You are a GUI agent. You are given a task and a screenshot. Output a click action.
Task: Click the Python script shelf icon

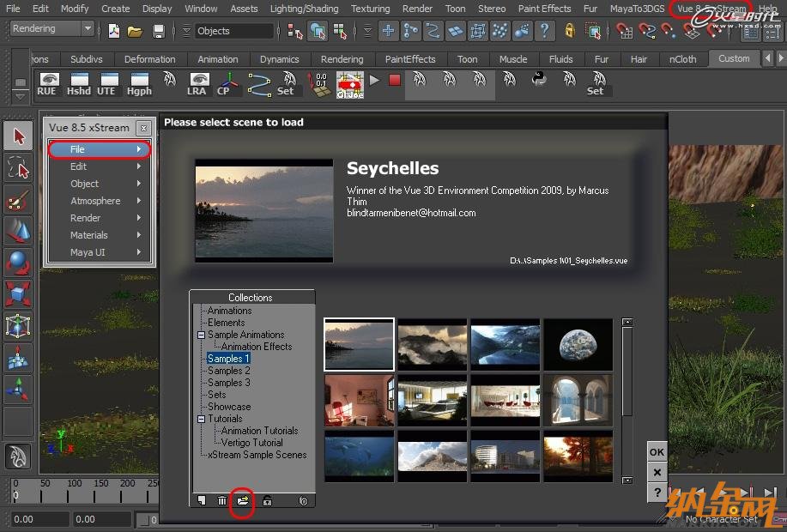[539, 79]
